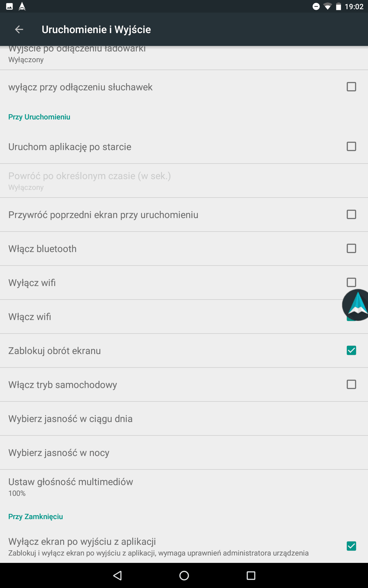Open Ustaw głośność multimediów setting

[184, 487]
